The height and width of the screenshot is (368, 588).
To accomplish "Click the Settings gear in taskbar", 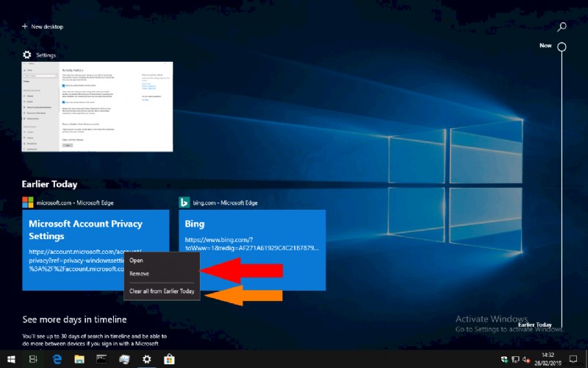I will pyautogui.click(x=146, y=359).
